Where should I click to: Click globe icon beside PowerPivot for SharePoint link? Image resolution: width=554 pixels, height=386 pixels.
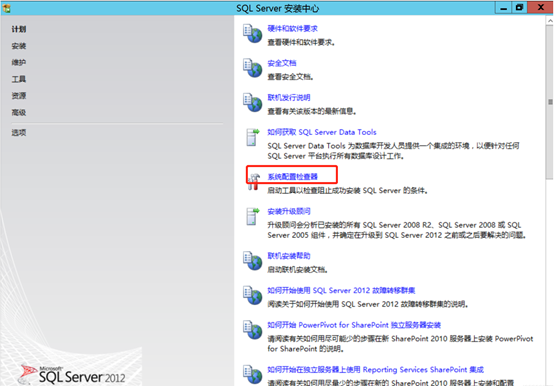252,330
